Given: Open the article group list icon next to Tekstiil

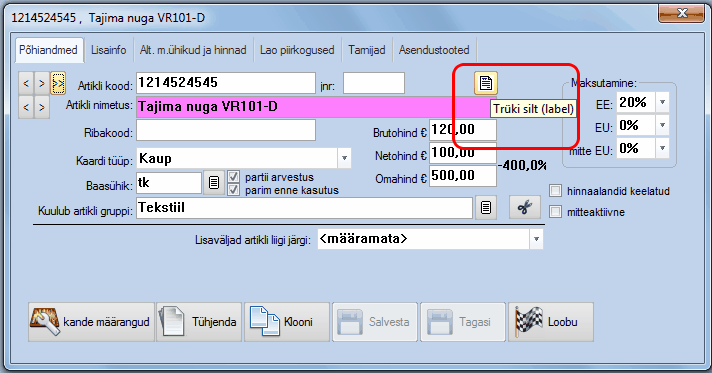Looking at the screenshot, I should [486, 208].
